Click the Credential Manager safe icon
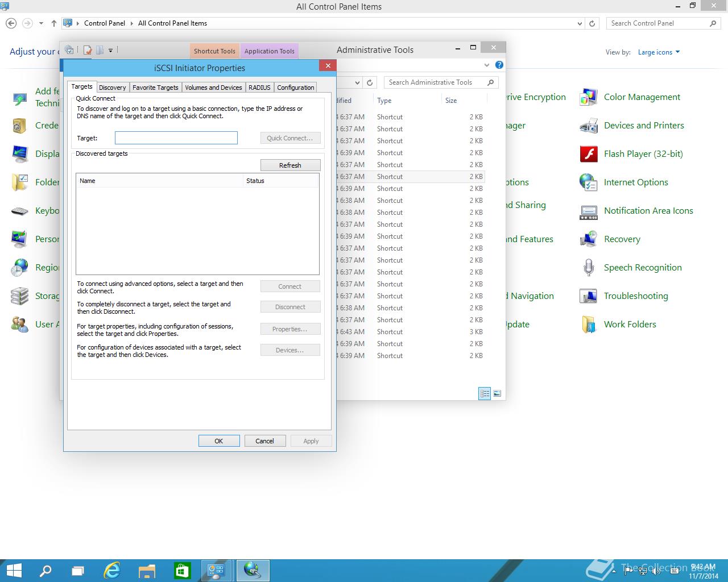The height and width of the screenshot is (582, 728). point(20,126)
